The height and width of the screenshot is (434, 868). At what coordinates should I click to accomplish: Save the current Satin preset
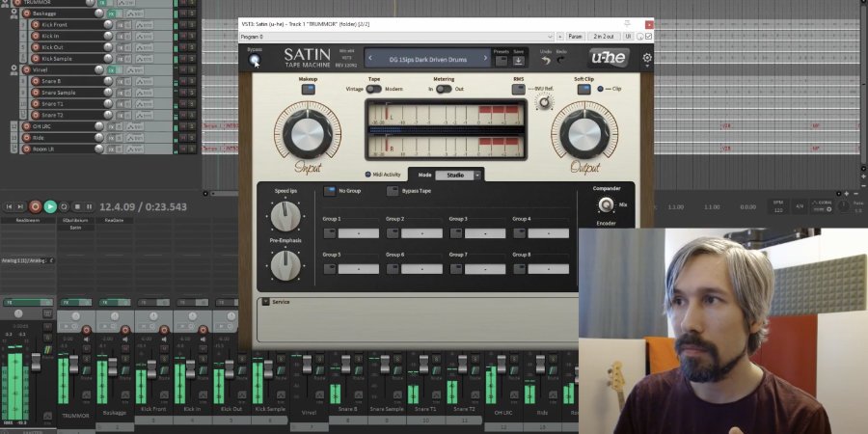(x=518, y=61)
